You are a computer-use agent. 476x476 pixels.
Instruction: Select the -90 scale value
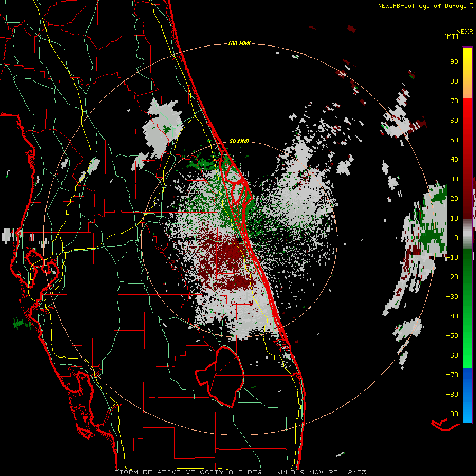tap(452, 414)
